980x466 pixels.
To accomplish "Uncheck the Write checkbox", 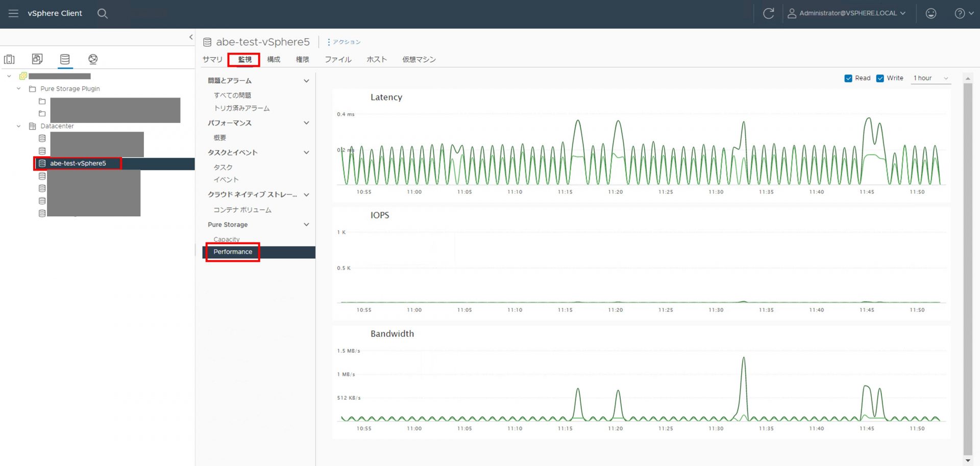I will (x=880, y=78).
